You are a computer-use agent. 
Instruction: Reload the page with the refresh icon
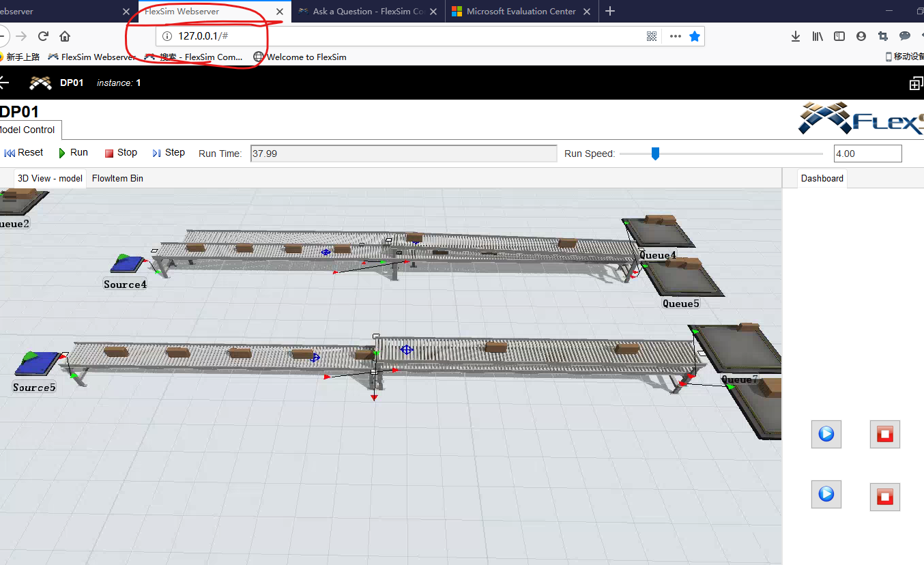(43, 36)
